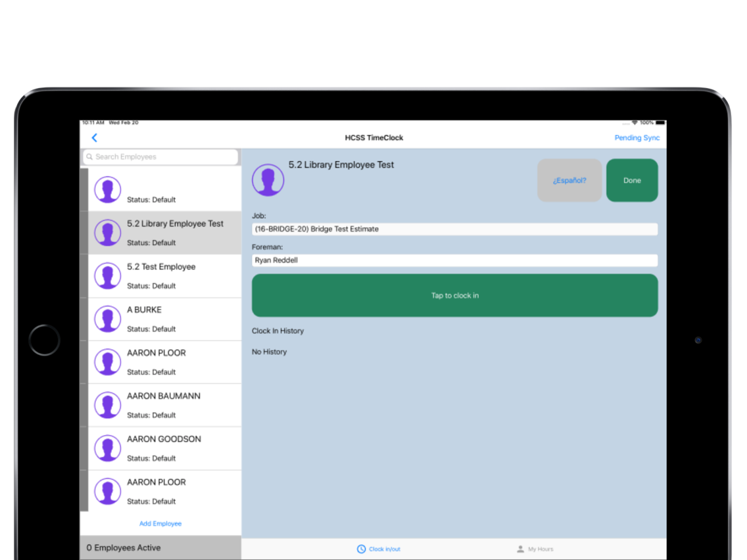Select the A BURKE profile avatar
This screenshot has height=560, width=747.
(107, 319)
